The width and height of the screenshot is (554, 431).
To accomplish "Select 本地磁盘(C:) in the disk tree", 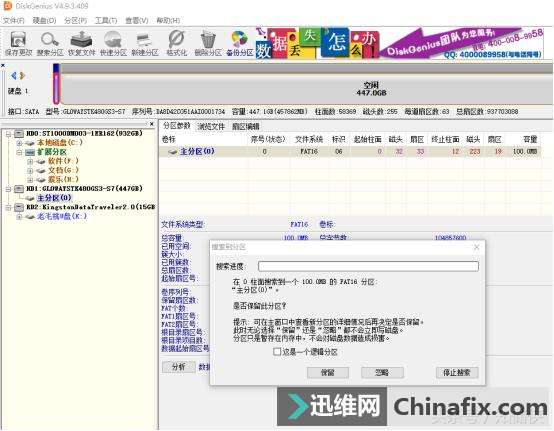I will (x=60, y=143).
